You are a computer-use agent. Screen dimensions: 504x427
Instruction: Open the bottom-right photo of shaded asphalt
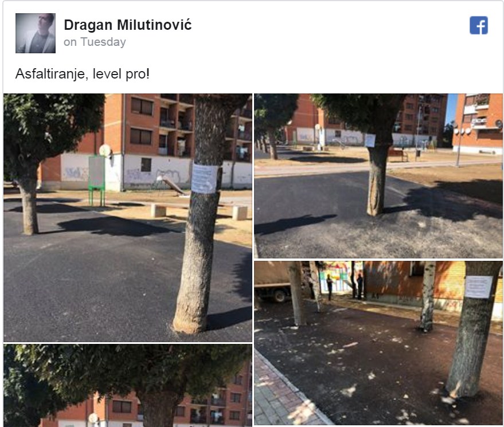378,343
